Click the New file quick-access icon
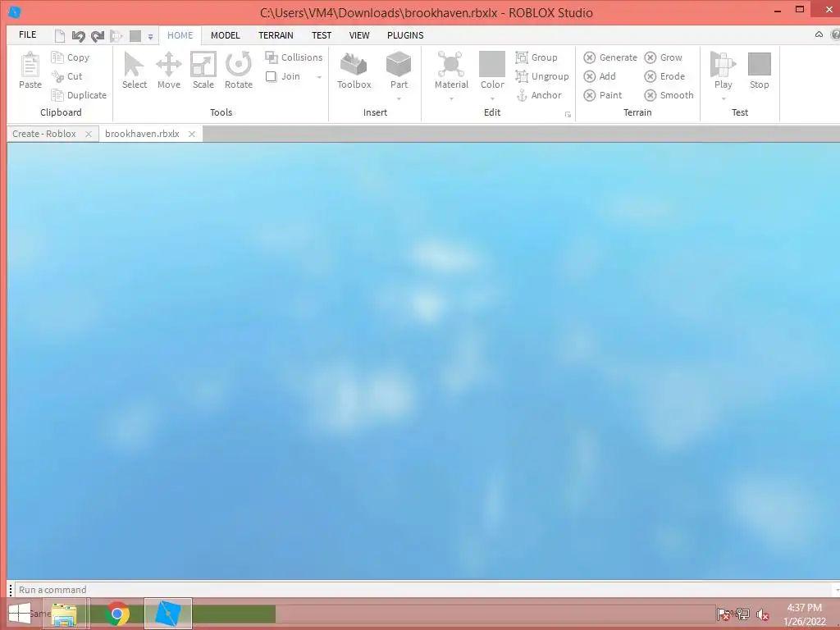840x630 pixels. (60, 36)
